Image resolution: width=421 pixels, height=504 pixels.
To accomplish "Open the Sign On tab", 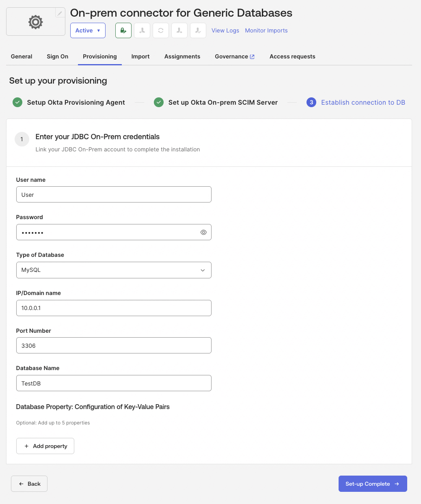I will (x=57, y=56).
